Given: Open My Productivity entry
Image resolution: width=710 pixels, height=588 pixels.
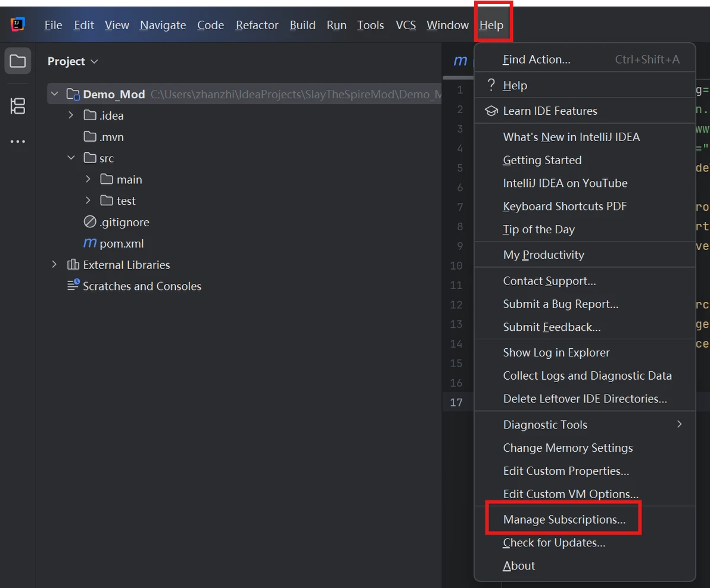Looking at the screenshot, I should tap(585, 255).
